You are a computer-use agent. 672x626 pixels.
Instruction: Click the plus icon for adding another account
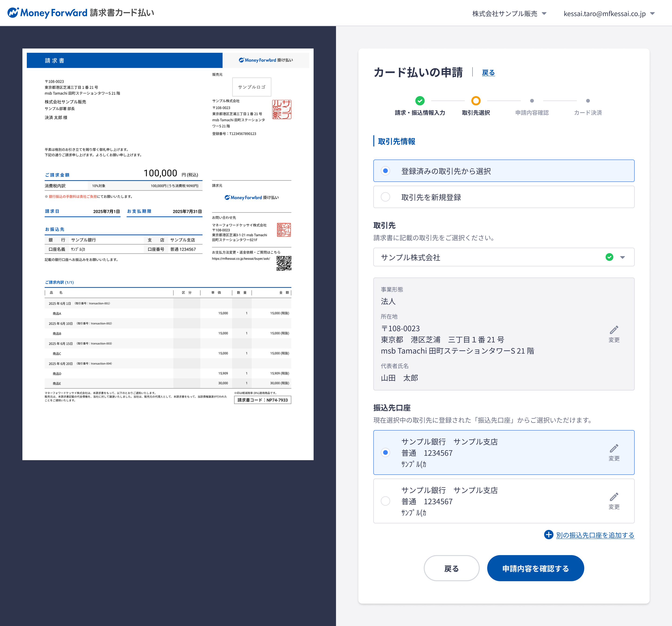click(x=548, y=534)
